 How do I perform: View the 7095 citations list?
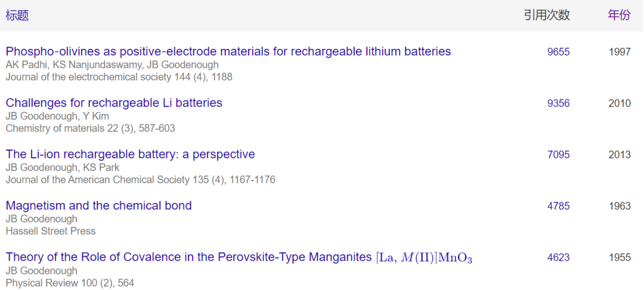pyautogui.click(x=559, y=155)
